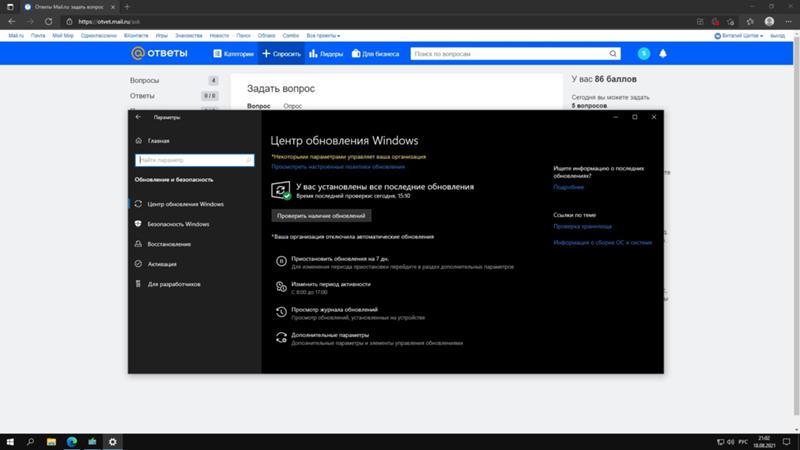Expand the Все проекты dropdown

(x=323, y=36)
